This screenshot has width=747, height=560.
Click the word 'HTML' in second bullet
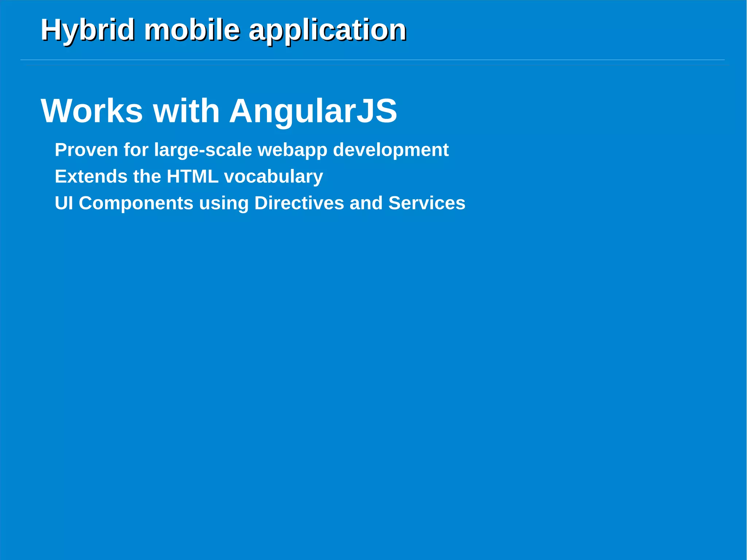(x=192, y=177)
